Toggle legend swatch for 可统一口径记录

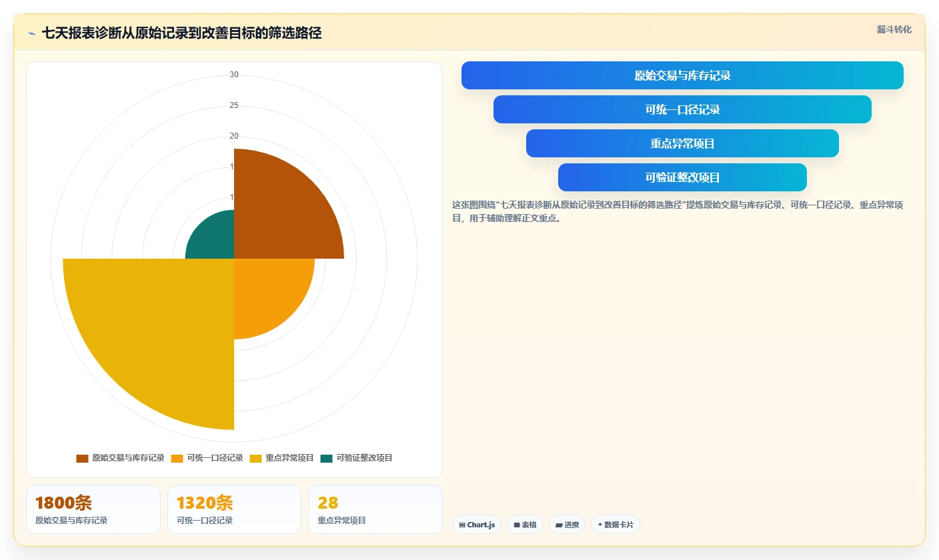coord(177,458)
